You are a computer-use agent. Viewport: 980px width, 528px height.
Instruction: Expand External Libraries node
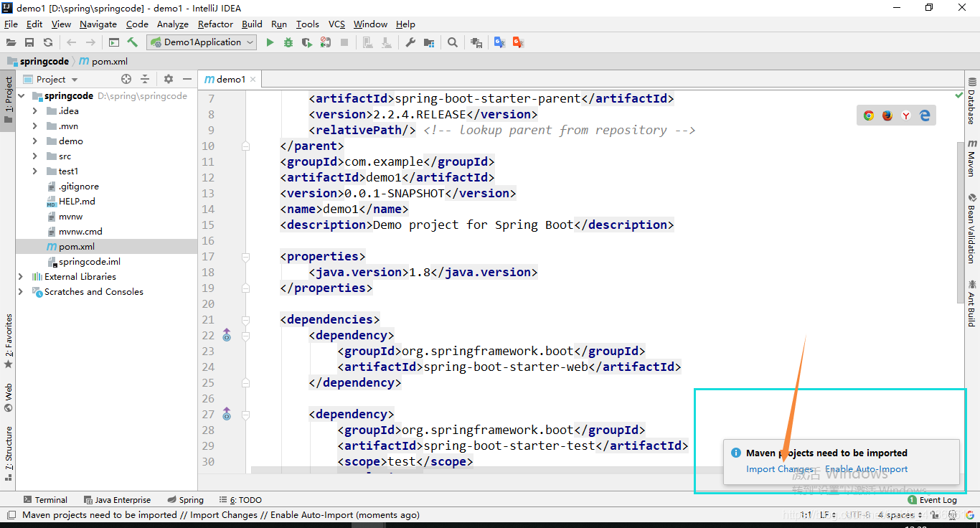[21, 276]
